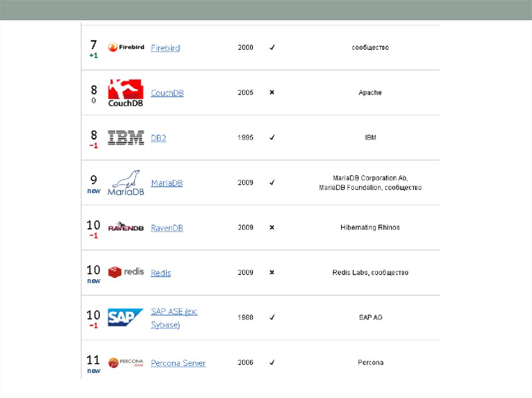Click the RavenDB logo
The height and width of the screenshot is (398, 532).
click(126, 227)
